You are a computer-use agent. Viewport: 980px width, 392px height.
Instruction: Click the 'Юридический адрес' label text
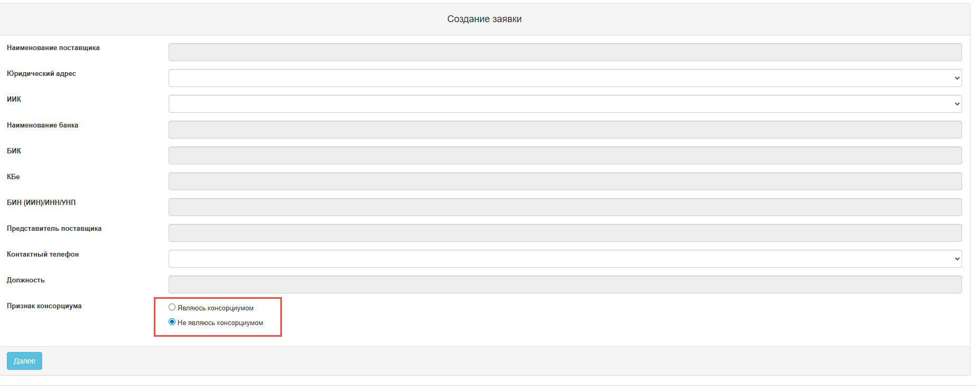click(41, 74)
